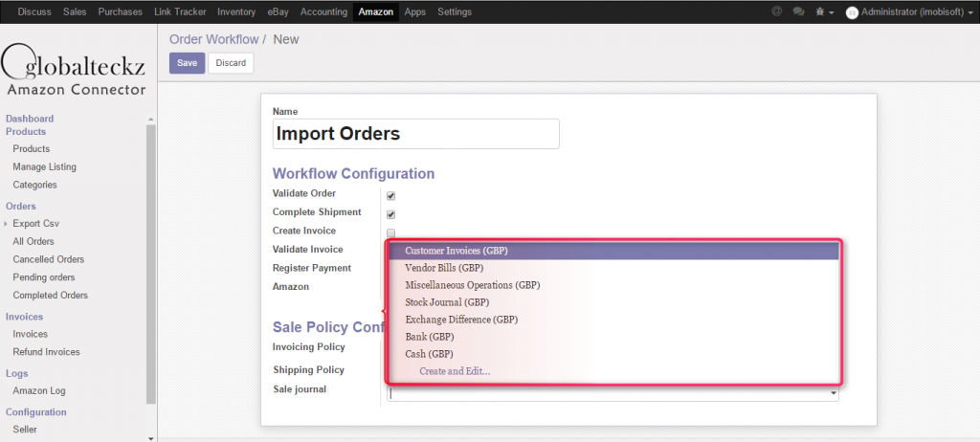The image size is (980, 442).
Task: Select Customer Invoices (GBP) from dropdown list
Action: pos(456,251)
